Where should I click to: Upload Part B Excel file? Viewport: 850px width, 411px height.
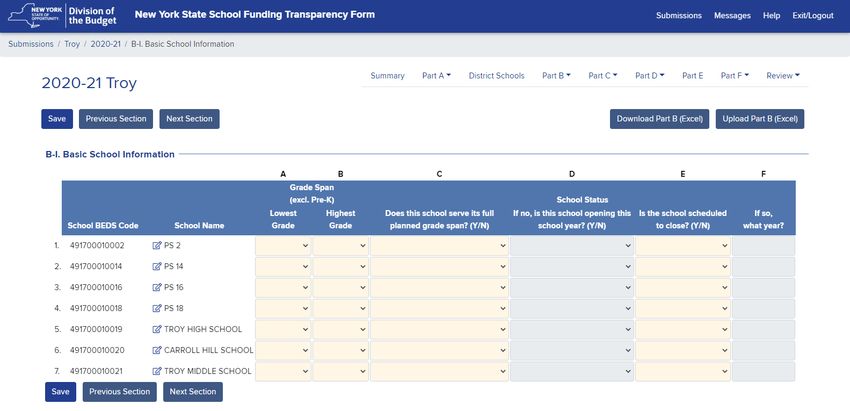759,119
